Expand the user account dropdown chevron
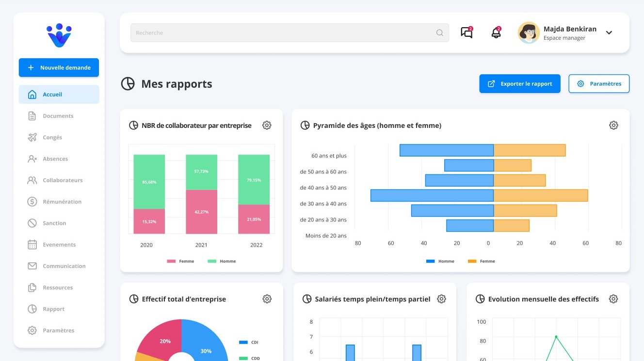Screen dimensions: 644x361 pyautogui.click(x=609, y=32)
